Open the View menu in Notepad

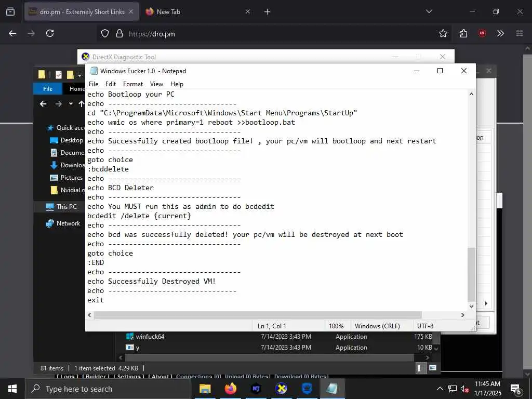tap(156, 84)
